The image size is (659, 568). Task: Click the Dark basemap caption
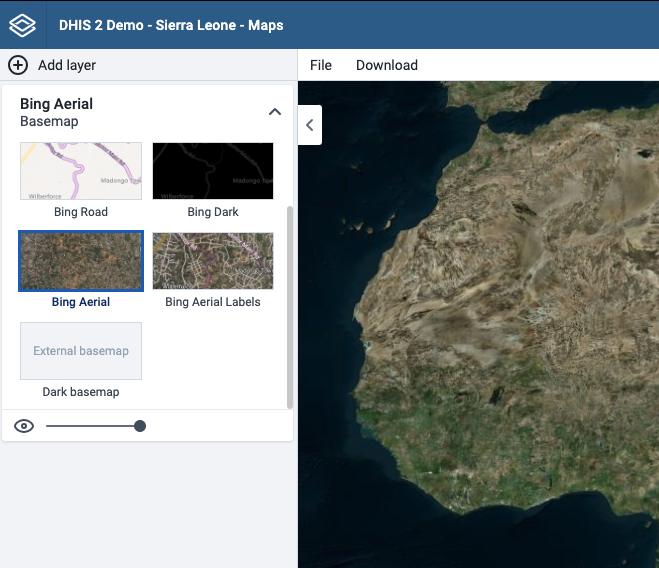(81, 392)
